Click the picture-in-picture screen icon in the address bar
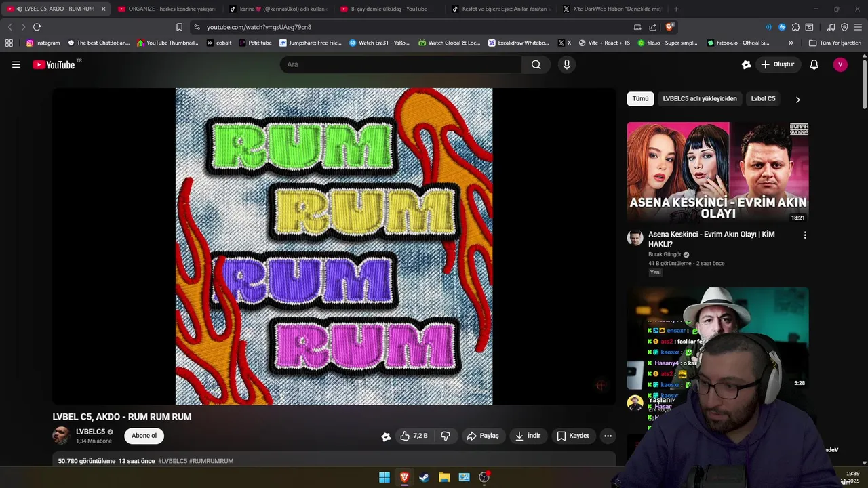868x488 pixels. coord(637,27)
